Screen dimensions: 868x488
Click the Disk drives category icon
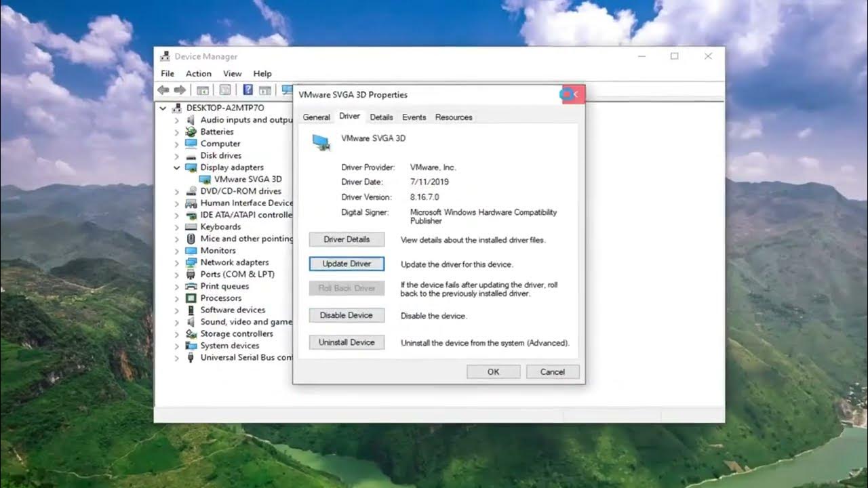191,155
